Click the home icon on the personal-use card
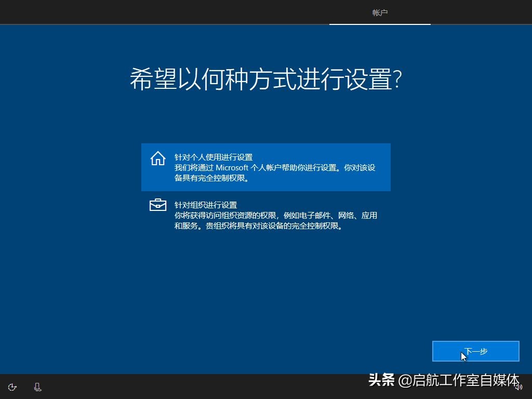Image resolution: width=532 pixels, height=399 pixels. [x=157, y=159]
